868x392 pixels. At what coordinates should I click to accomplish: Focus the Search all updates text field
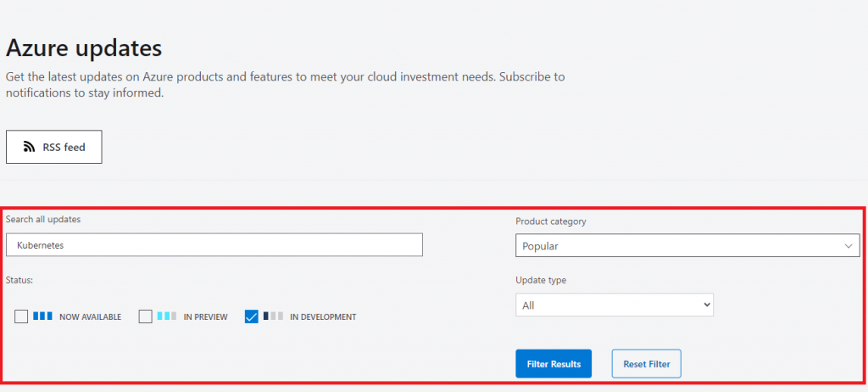pos(214,245)
